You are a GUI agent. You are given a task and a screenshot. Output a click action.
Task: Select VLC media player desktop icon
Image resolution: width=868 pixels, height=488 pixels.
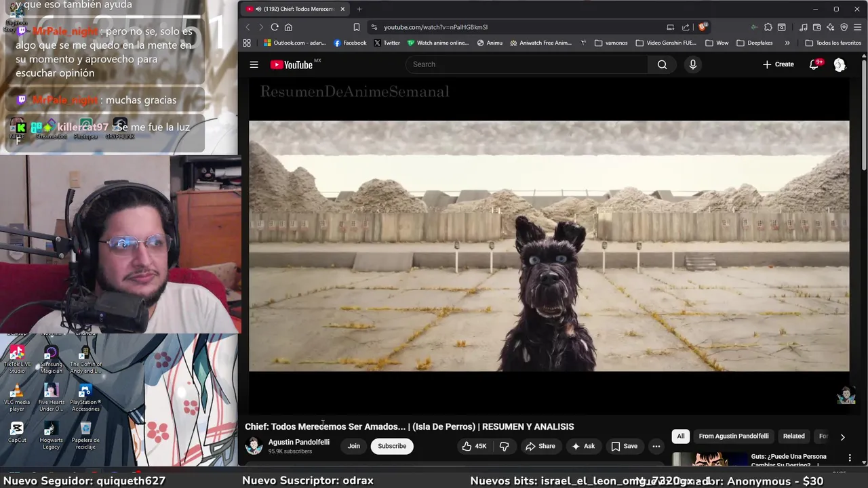17,397
